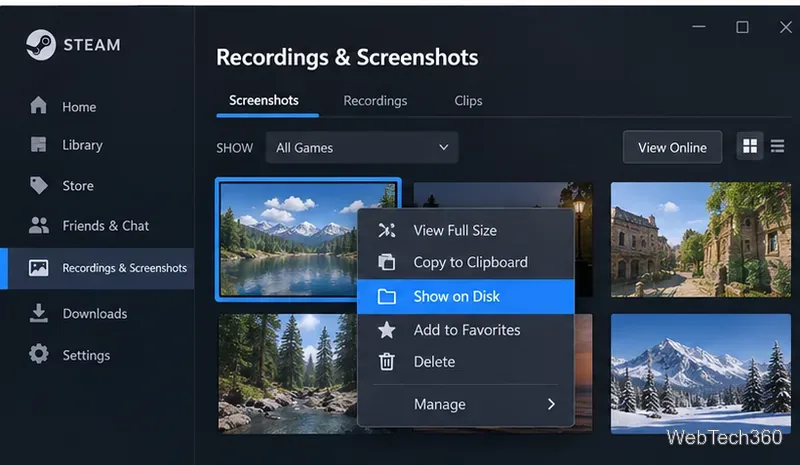Select Show on Disk in context menu
The image size is (800, 465).
(x=466, y=296)
